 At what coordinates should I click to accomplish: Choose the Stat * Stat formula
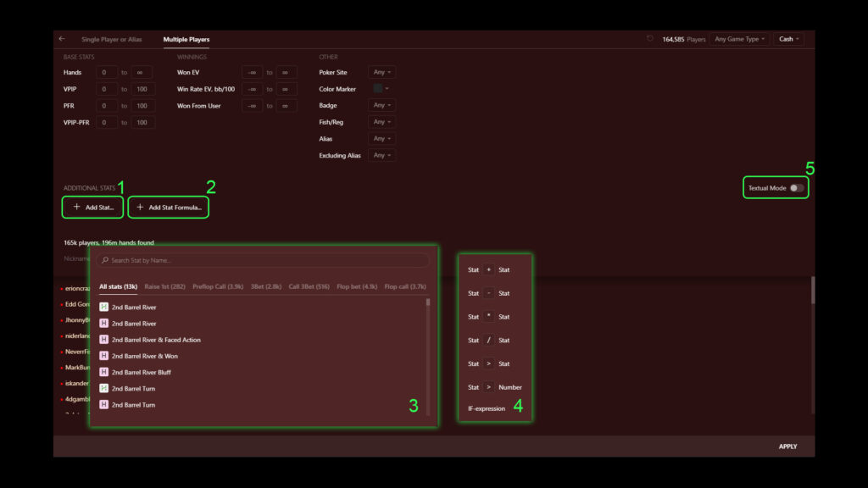(489, 317)
